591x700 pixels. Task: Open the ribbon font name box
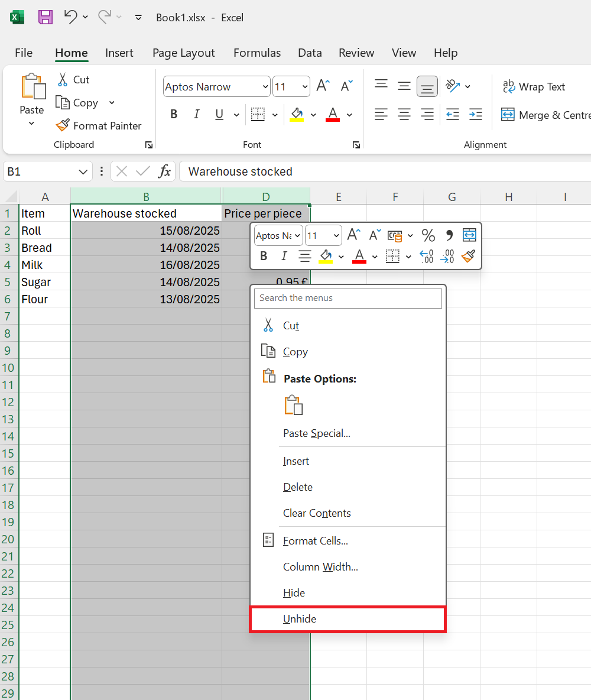click(x=216, y=86)
